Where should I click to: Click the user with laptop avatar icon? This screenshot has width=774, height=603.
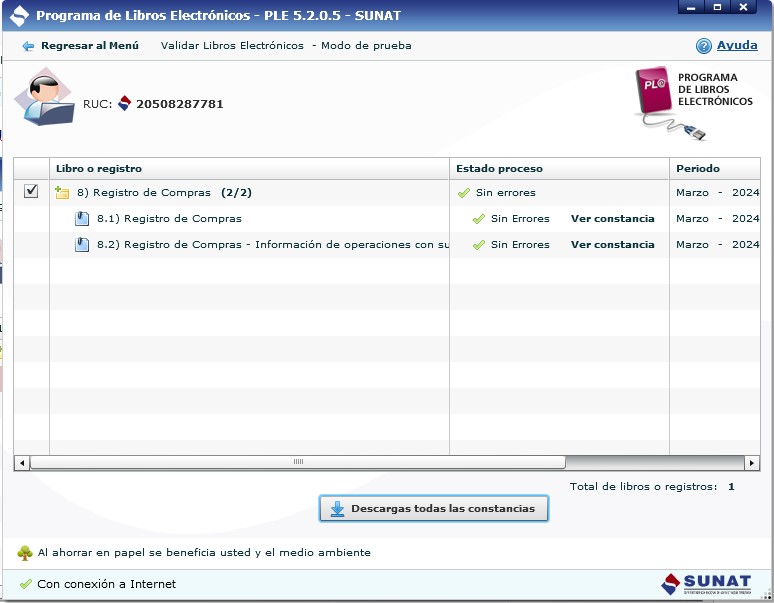43,100
